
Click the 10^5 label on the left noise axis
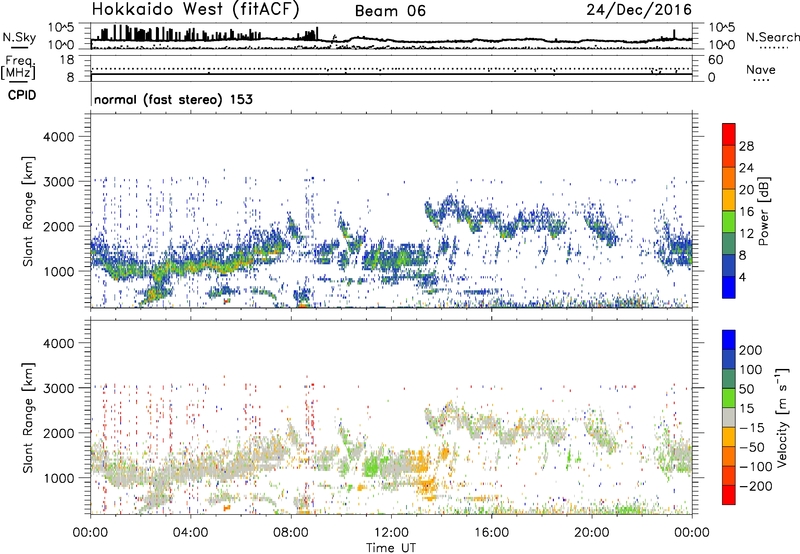coord(61,27)
